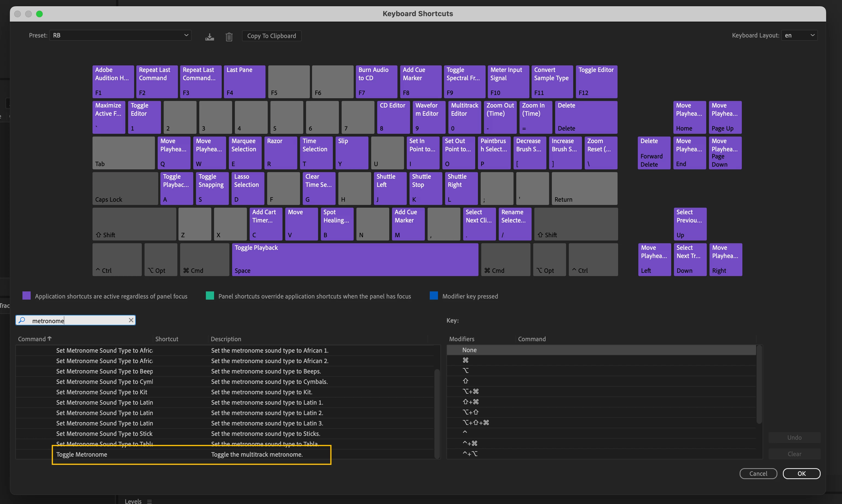
Task: Click the F2 Repeat Last Command key
Action: point(157,82)
